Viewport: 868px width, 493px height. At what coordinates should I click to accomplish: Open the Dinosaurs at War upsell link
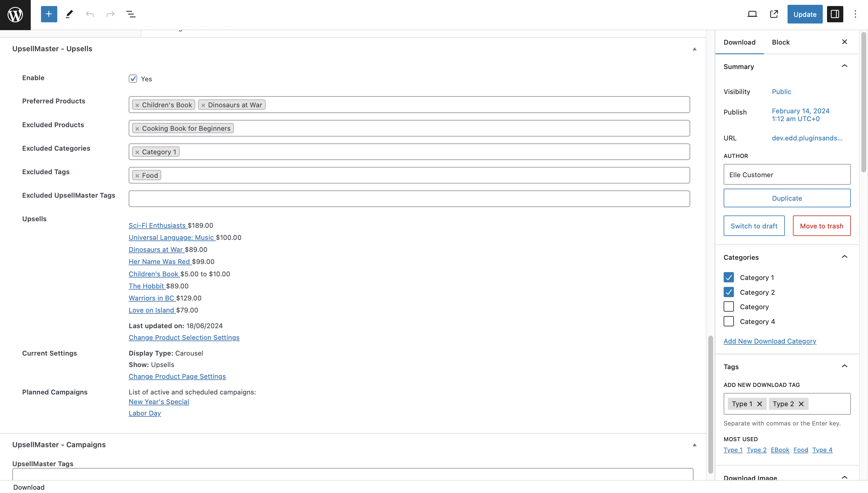tap(156, 250)
